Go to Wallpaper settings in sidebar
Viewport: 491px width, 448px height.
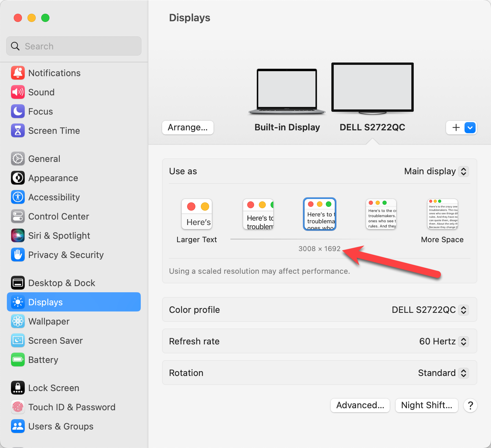49,321
